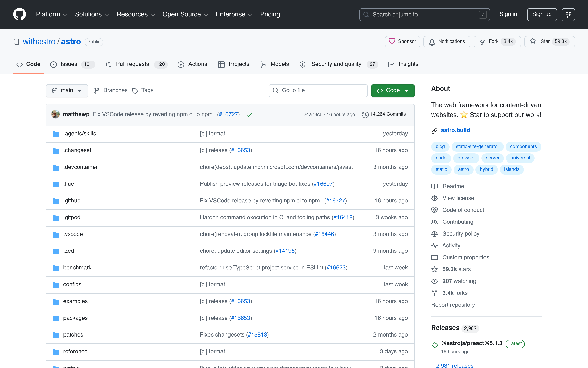The image size is (588, 368).
Task: Click the Go to file input
Action: coord(318,91)
